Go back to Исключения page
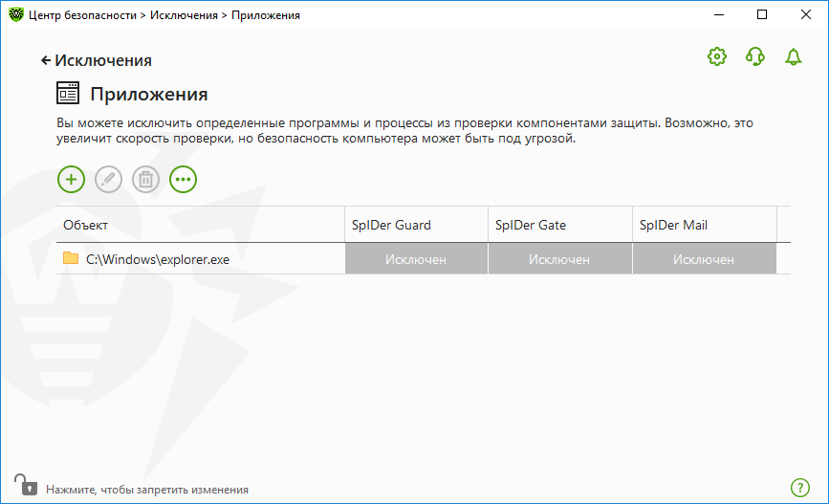This screenshot has height=504, width=829. (x=97, y=60)
